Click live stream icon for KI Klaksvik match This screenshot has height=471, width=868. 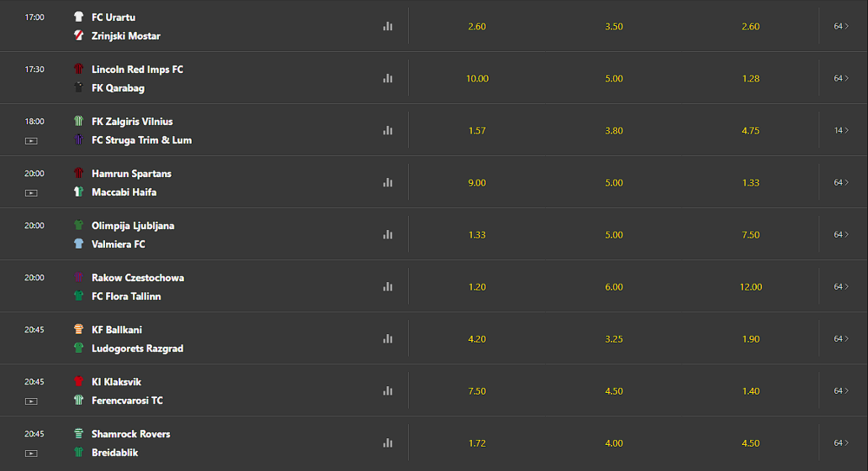(31, 401)
